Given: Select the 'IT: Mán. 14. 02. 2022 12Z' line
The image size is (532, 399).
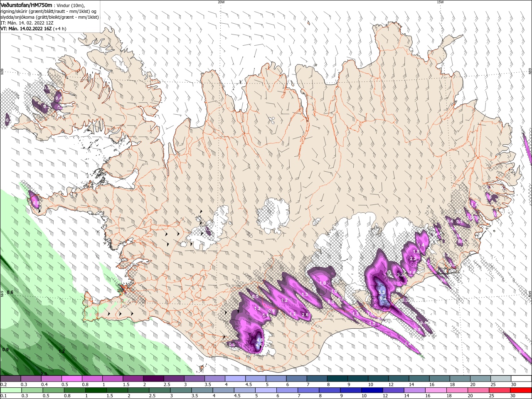Looking at the screenshot, I should 27,23.
